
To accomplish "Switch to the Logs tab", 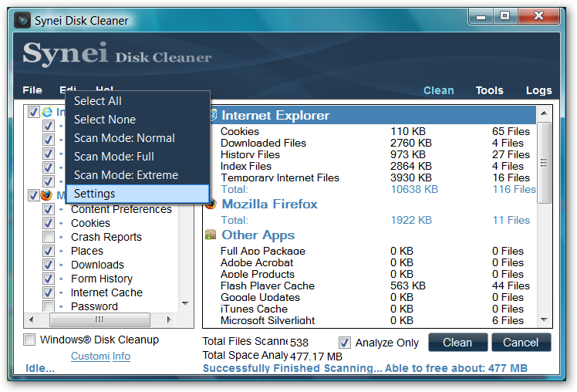I will [538, 90].
